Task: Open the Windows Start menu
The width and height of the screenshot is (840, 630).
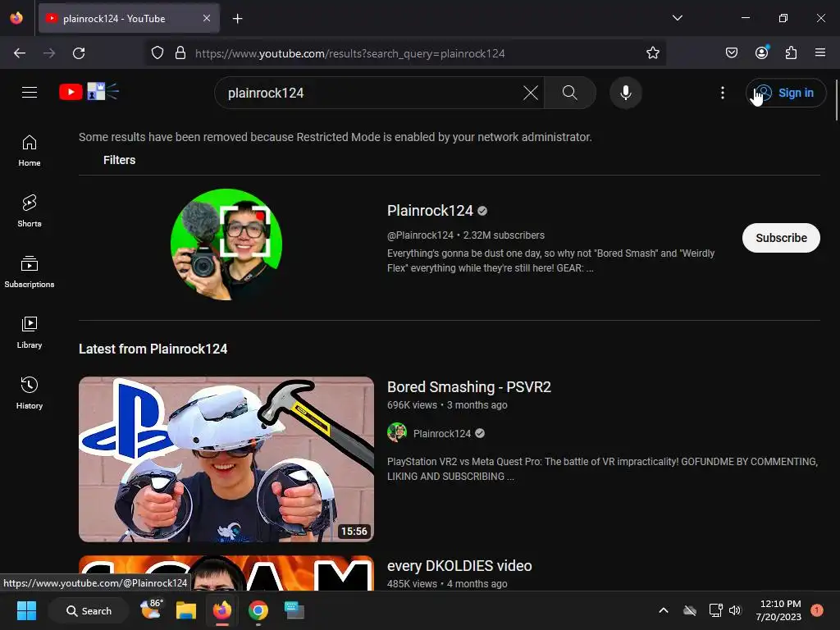Action: tap(26, 610)
